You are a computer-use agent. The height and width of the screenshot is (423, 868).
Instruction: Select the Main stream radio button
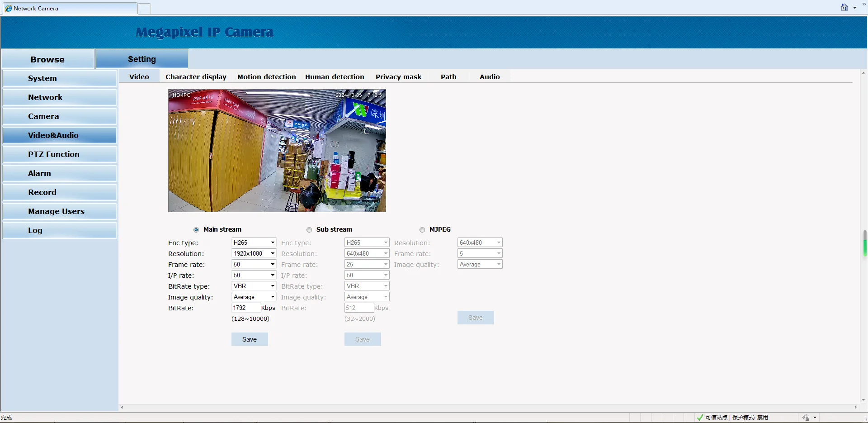click(x=196, y=230)
